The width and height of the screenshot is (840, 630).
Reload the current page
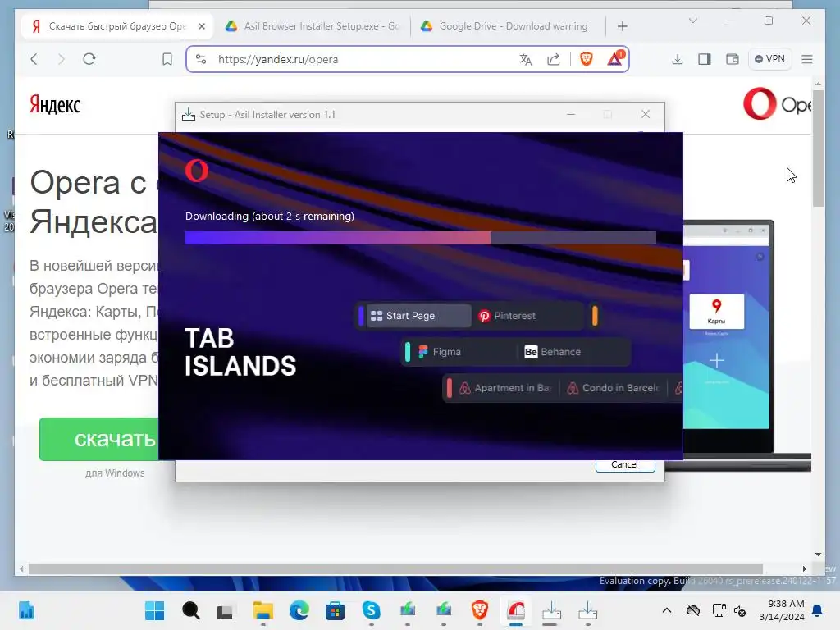[x=89, y=59]
